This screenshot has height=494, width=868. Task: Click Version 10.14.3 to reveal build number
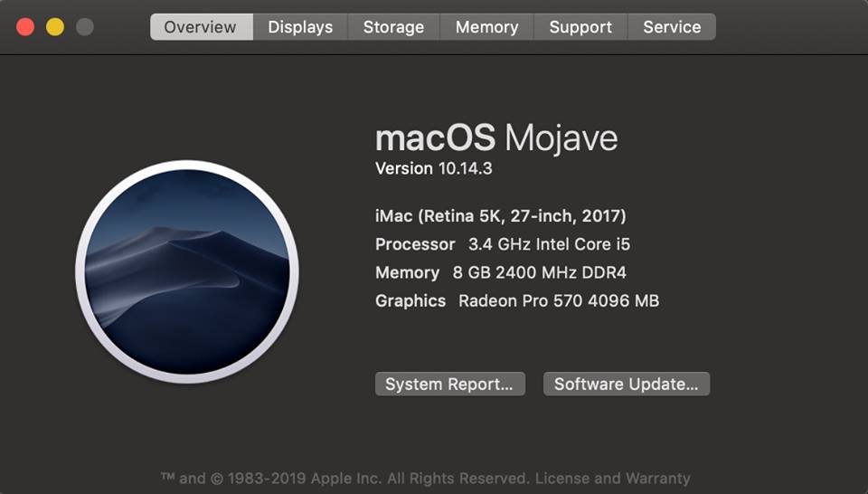tap(433, 168)
